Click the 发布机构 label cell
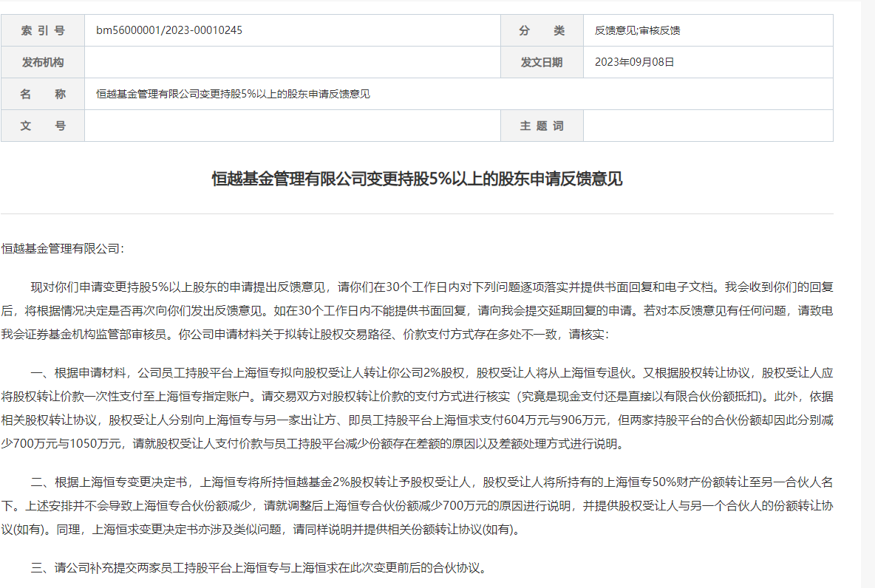Screen dimensions: 875x588 click(43, 62)
